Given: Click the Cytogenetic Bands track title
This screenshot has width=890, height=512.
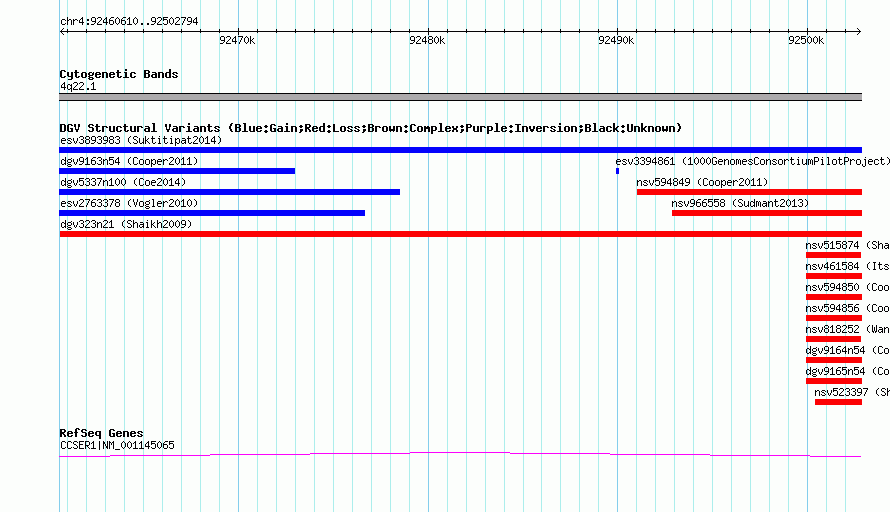Looking at the screenshot, I should pyautogui.click(x=119, y=74).
